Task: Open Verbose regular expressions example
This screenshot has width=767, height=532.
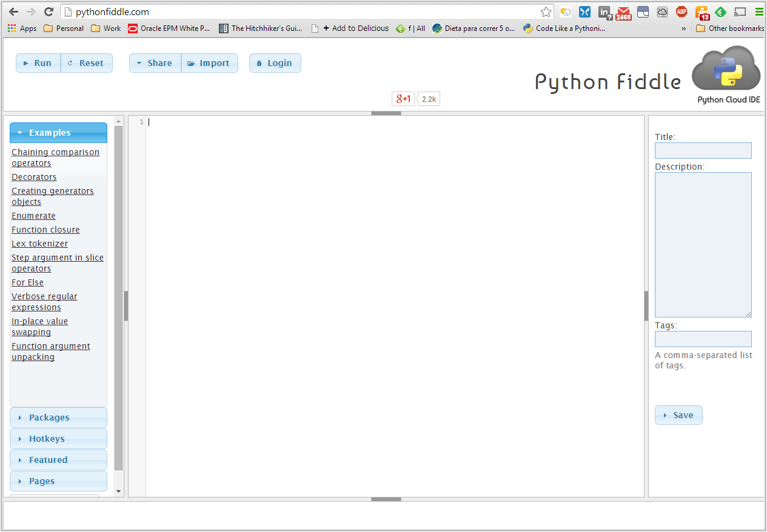Action: coord(44,302)
